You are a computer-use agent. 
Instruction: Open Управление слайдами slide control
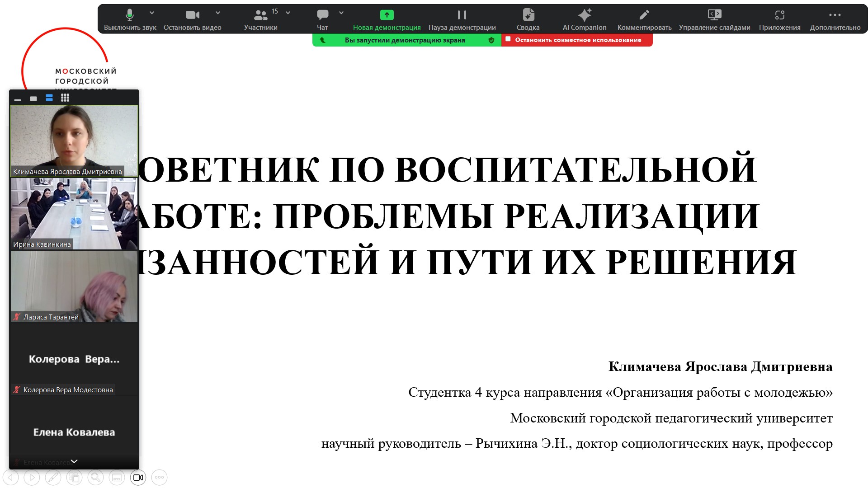(x=714, y=19)
